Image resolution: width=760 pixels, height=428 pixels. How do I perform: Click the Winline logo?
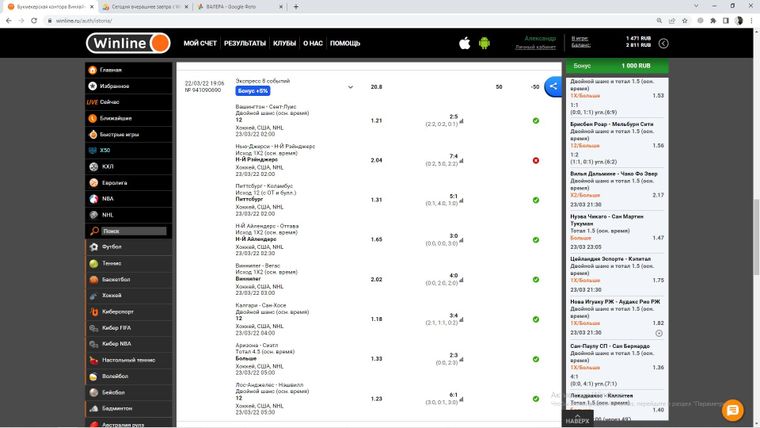click(128, 43)
